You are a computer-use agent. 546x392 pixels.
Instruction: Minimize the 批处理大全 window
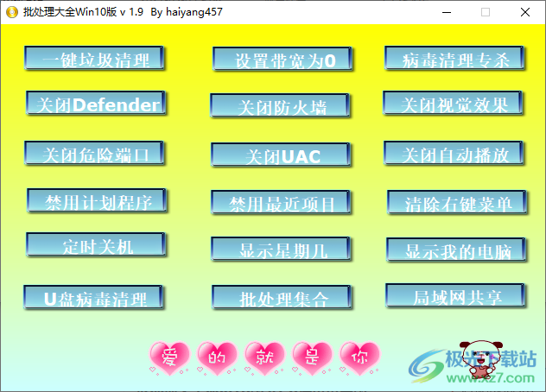447,12
